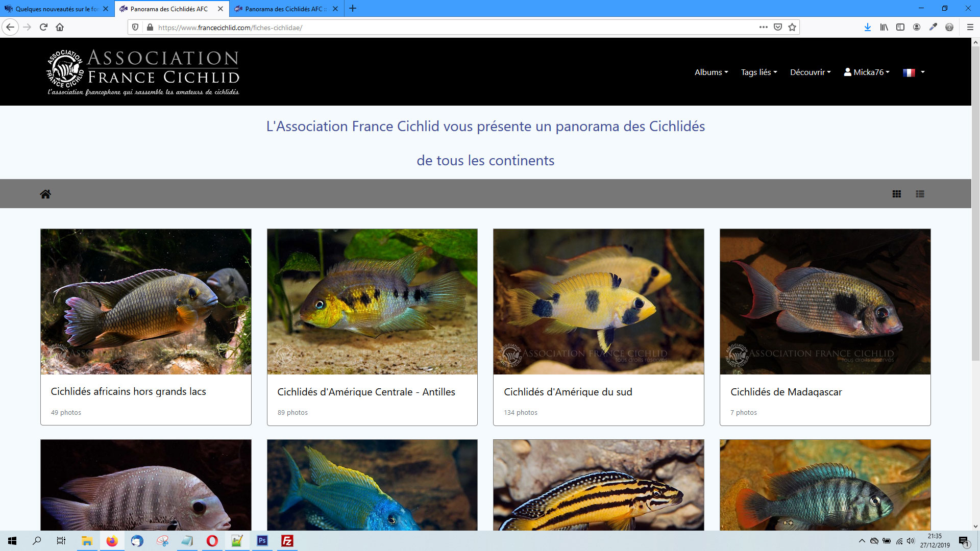Open the Windows notification center
This screenshot has width=980, height=551.
coord(964,541)
